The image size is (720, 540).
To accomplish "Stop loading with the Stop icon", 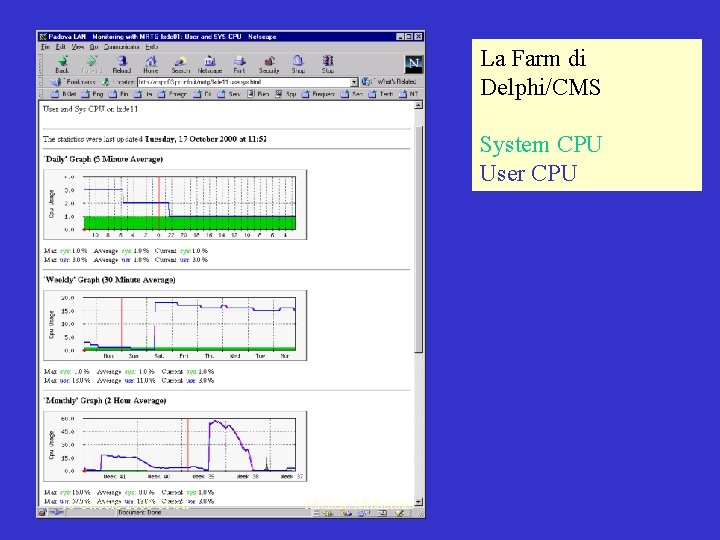I will pos(328,64).
